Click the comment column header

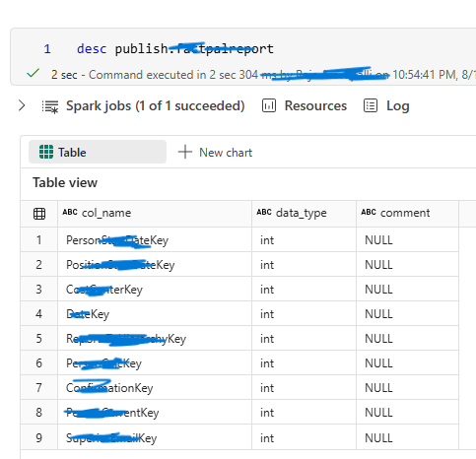pos(407,213)
